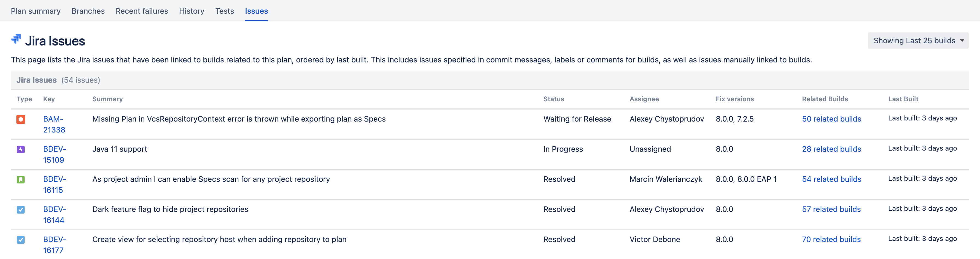
Task: View the 54 related builds link
Action: pos(831,179)
